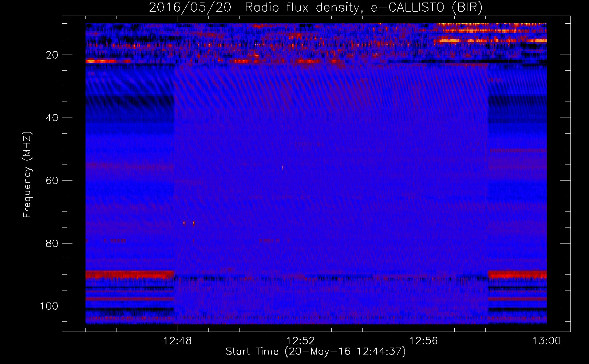Click the '60' frequency tick label
The image size is (589, 364).
click(x=52, y=181)
